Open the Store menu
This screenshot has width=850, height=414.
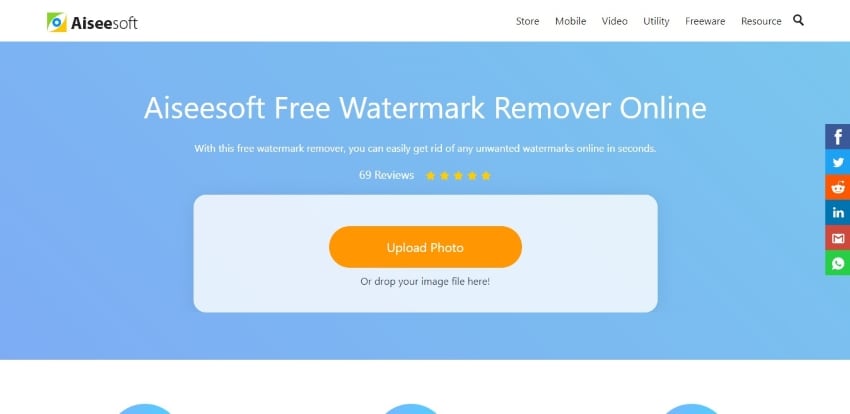[x=527, y=21]
